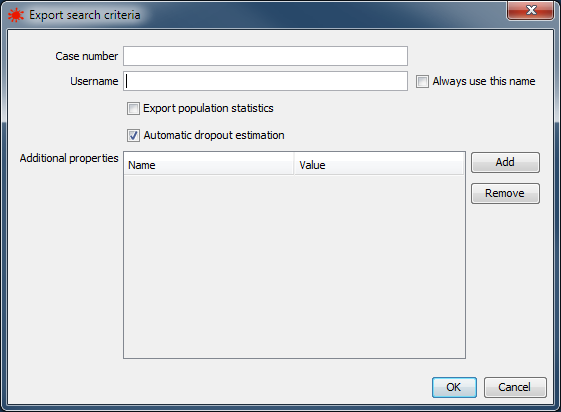Click the Username label
Viewport: 561px width, 412px height.
(94, 81)
